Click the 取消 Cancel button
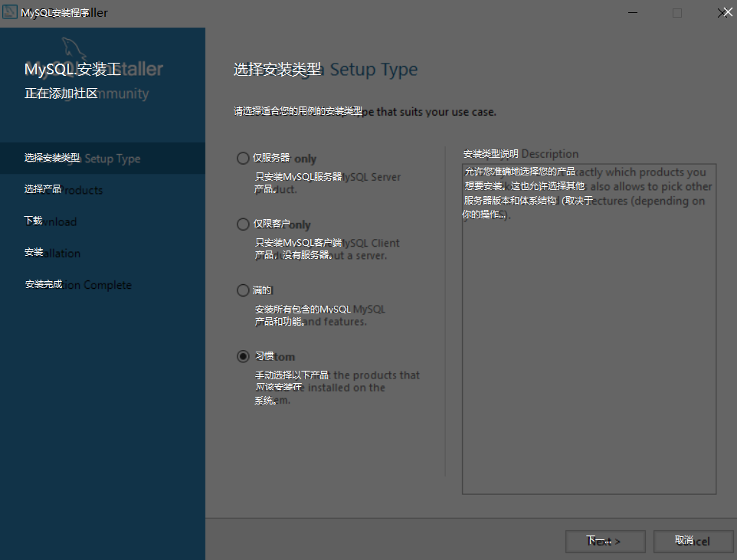The image size is (737, 560). click(x=693, y=541)
